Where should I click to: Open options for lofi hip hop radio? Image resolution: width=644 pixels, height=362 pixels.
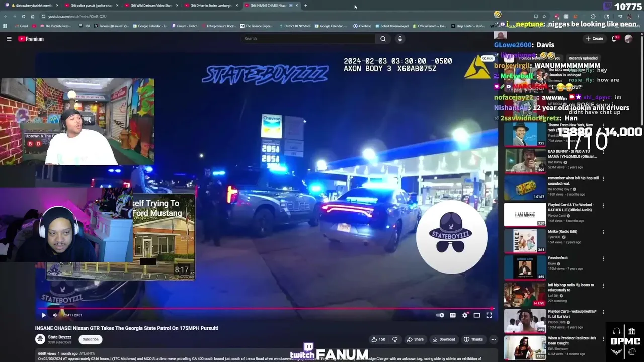coord(603,285)
